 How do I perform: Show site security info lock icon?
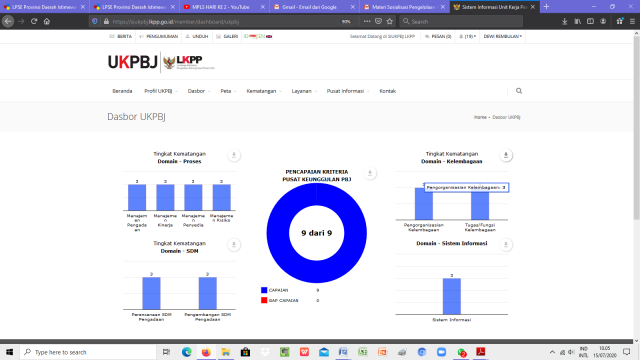(x=106, y=21)
